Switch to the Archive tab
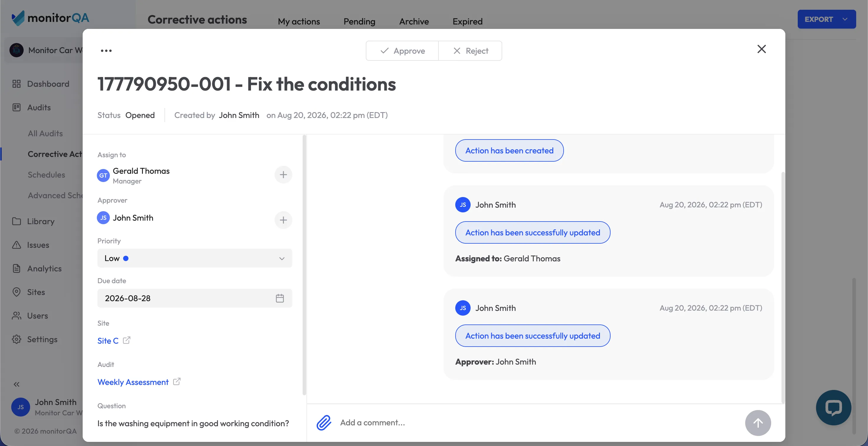Viewport: 868px width, 446px height. point(414,21)
